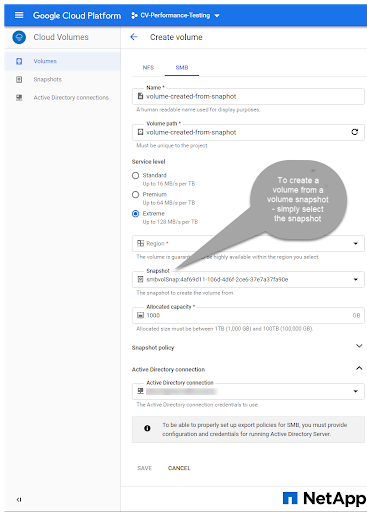367x512 pixels.
Task: Click the snapshot field icon
Action: click(x=140, y=279)
